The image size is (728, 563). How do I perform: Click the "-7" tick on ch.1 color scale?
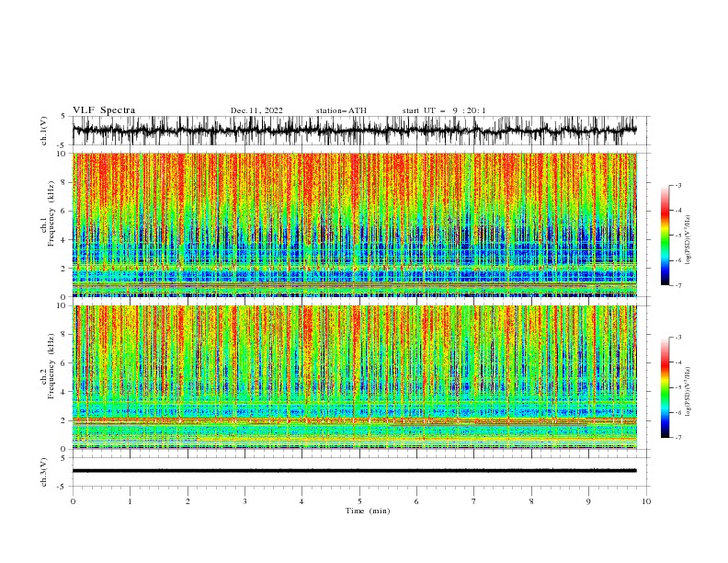coord(678,286)
